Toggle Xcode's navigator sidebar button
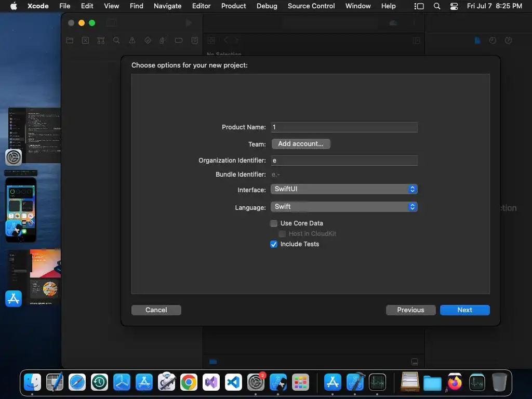Image resolution: width=532 pixels, height=399 pixels. [x=111, y=23]
